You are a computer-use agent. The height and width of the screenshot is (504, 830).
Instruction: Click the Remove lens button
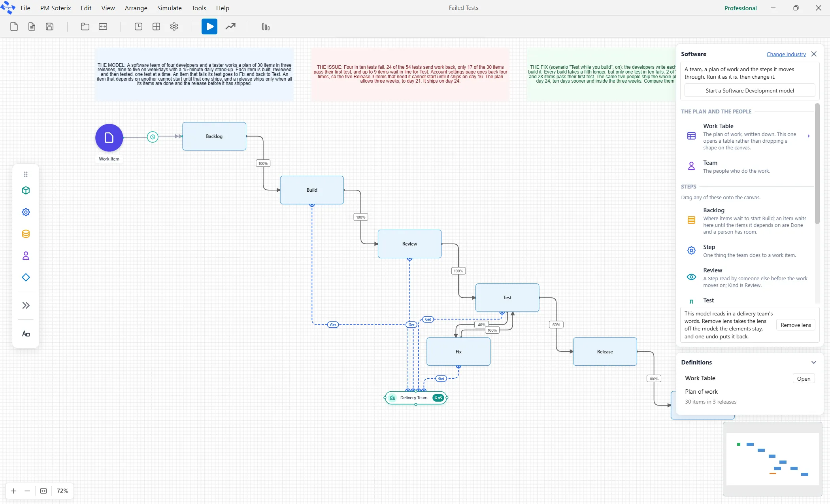coord(796,325)
